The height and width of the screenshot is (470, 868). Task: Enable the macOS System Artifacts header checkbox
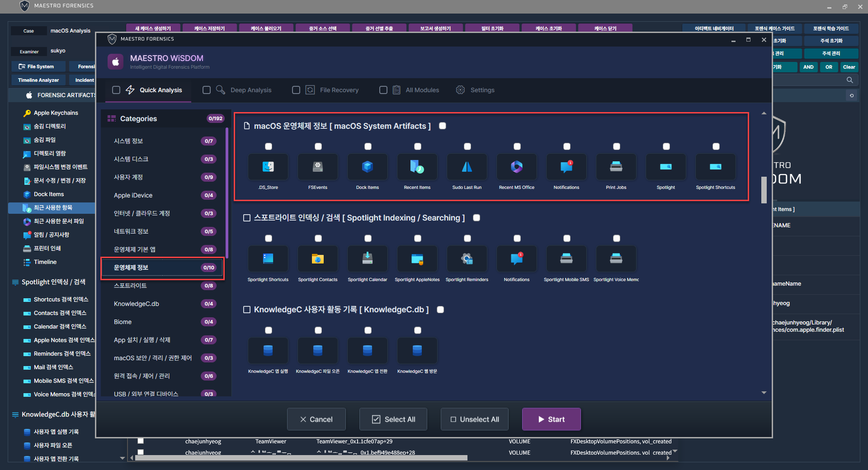pyautogui.click(x=443, y=126)
